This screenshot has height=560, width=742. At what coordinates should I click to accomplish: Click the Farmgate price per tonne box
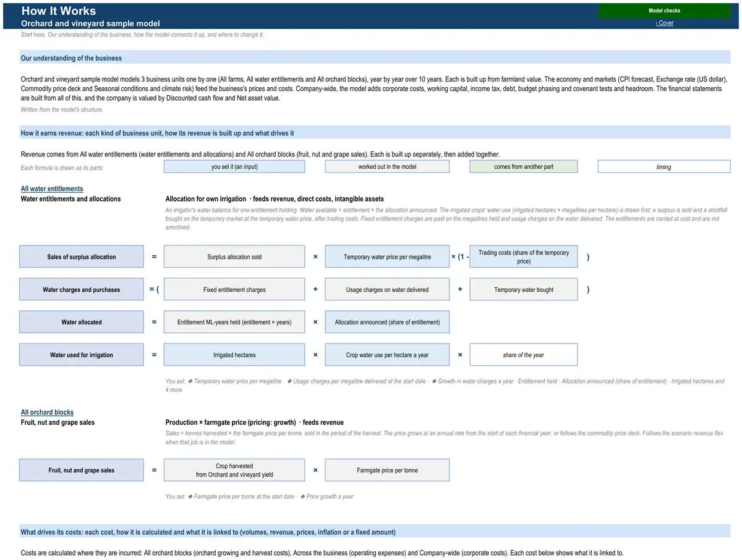tap(387, 470)
